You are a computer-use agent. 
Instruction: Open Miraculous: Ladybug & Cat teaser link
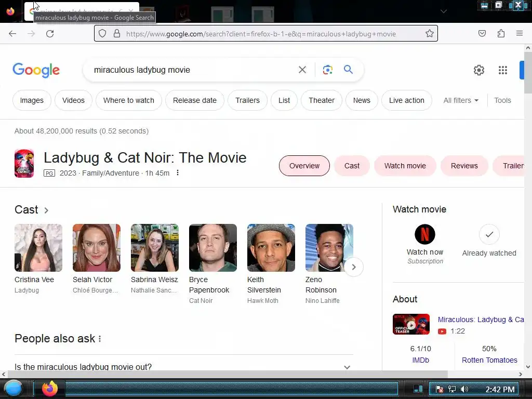(x=481, y=320)
